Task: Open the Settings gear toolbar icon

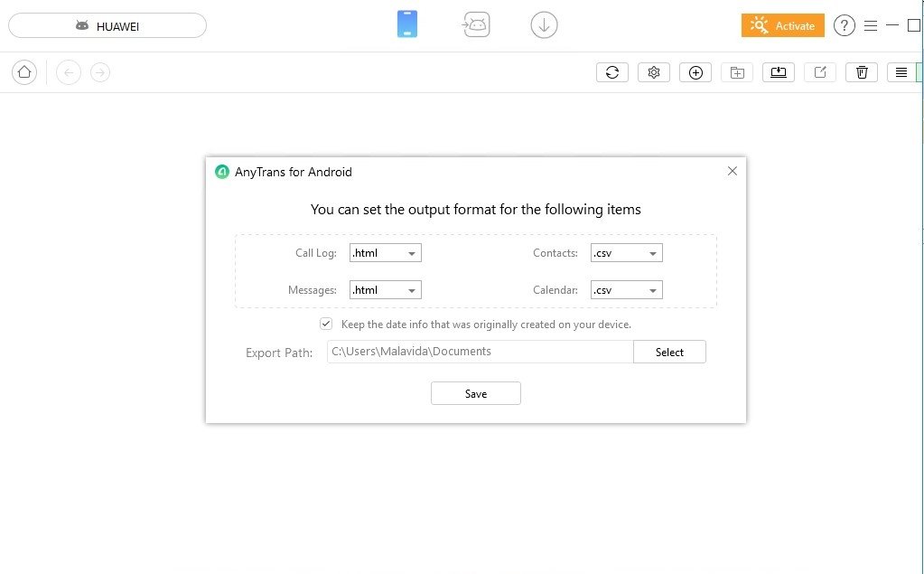Action: pos(654,72)
